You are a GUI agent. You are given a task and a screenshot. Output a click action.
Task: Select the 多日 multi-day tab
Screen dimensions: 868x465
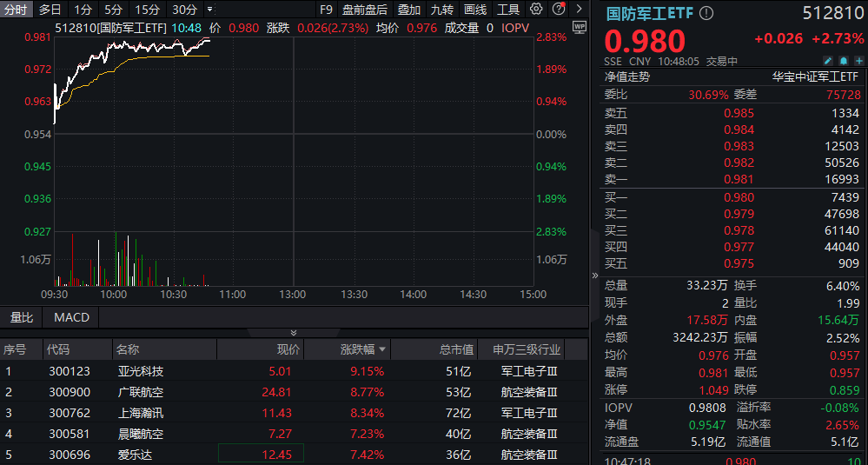click(x=50, y=10)
